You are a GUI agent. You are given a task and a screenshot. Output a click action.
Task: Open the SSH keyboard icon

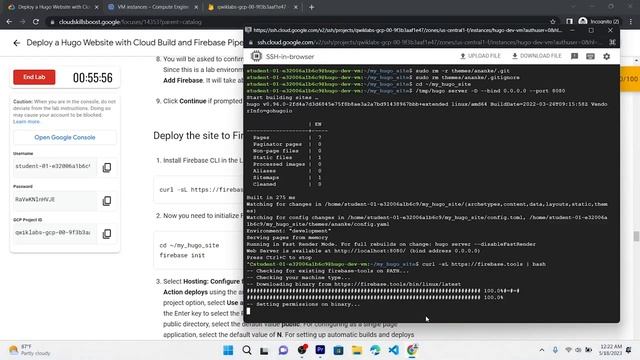click(x=590, y=56)
